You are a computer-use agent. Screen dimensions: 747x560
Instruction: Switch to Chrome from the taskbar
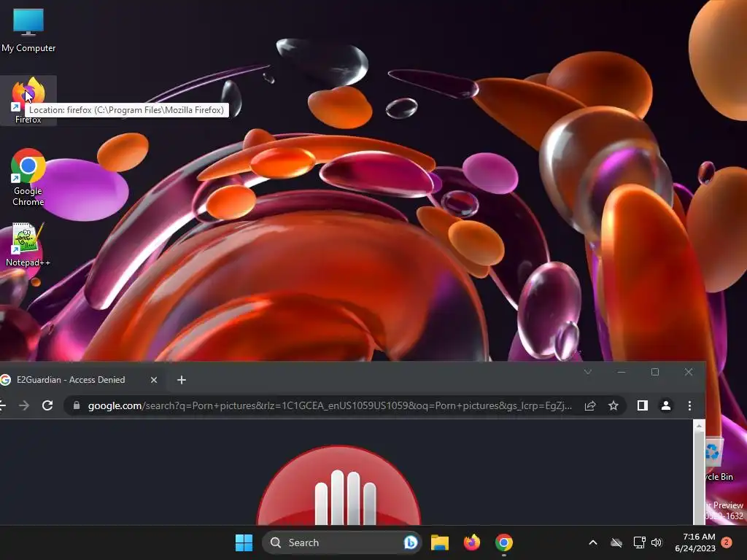coord(503,542)
